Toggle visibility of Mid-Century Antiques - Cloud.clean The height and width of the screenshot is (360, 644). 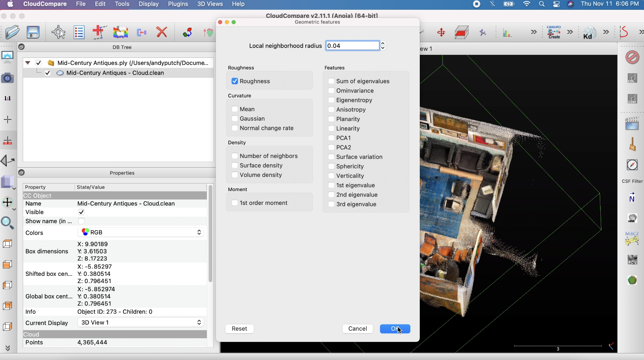click(x=48, y=73)
